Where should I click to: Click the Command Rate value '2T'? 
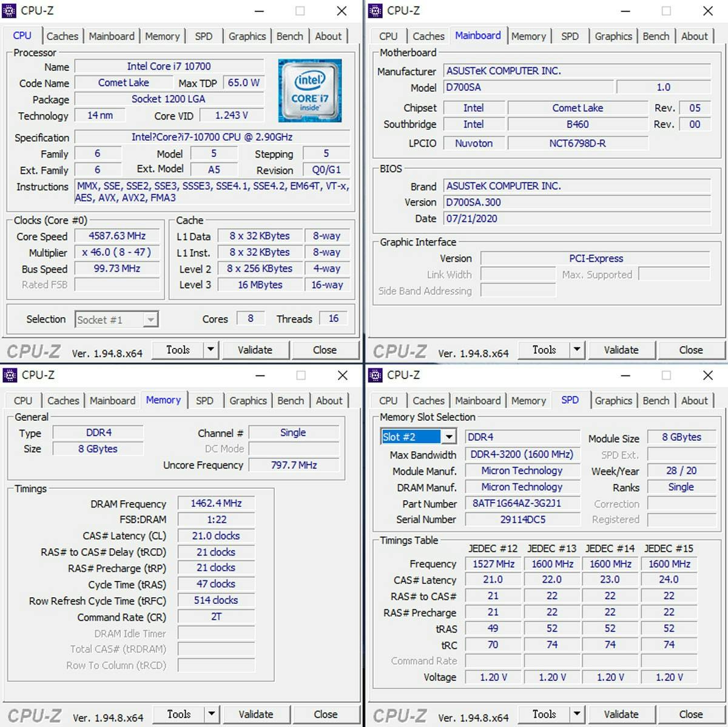point(216,617)
